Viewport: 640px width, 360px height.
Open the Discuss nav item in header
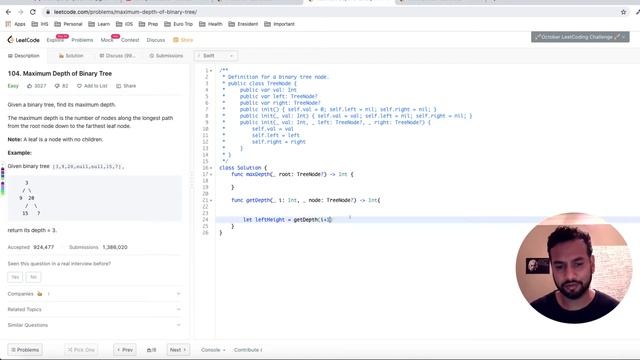pos(156,40)
